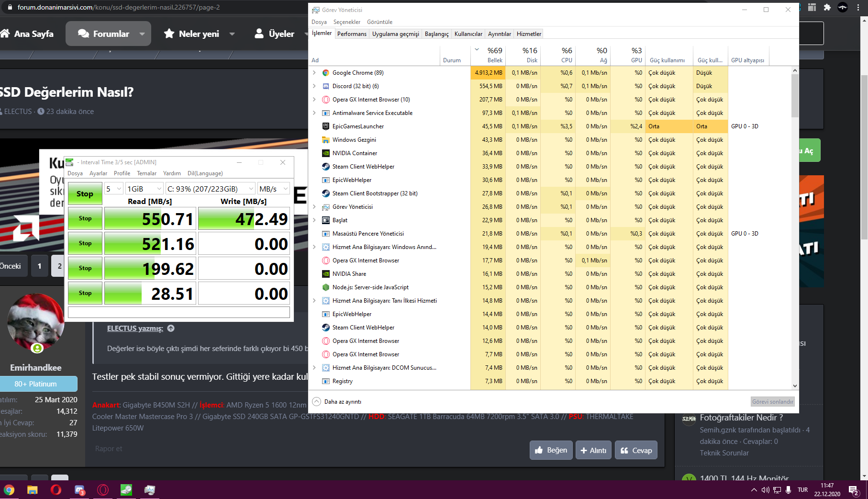Click the Steam Client Bootstrapper icon
The image size is (868, 499).
pyautogui.click(x=325, y=193)
